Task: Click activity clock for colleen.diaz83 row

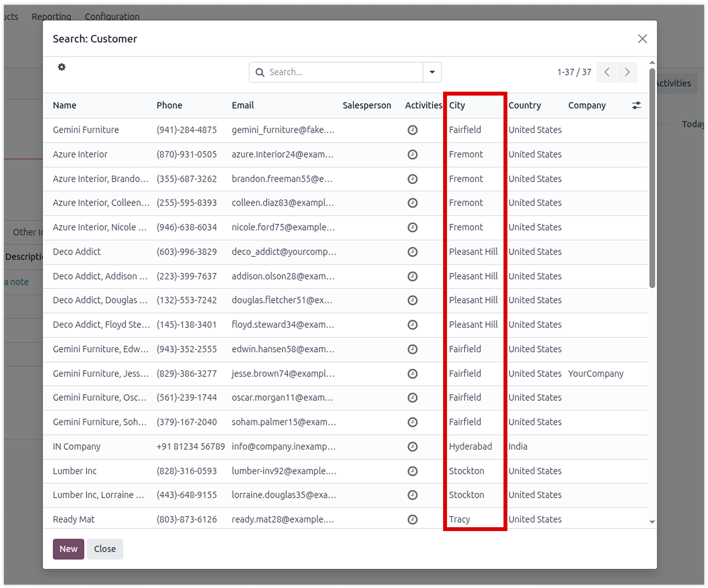Action: tap(412, 203)
